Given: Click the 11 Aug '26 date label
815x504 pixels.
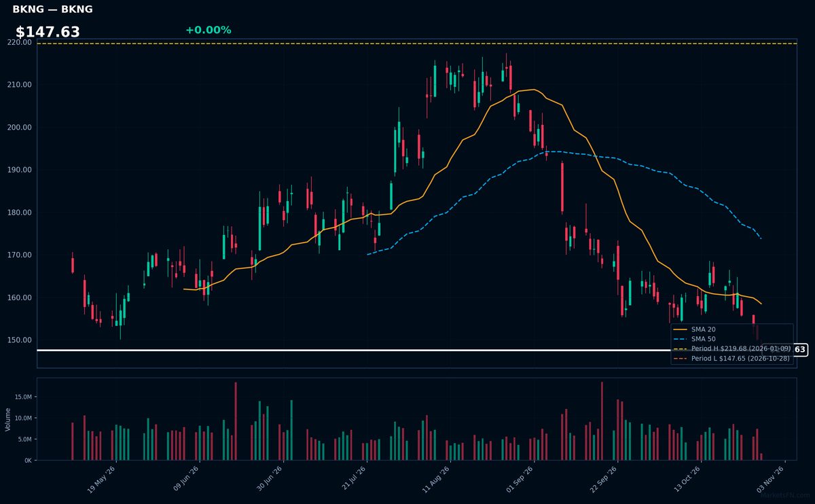Looking at the screenshot, I should point(437,480).
